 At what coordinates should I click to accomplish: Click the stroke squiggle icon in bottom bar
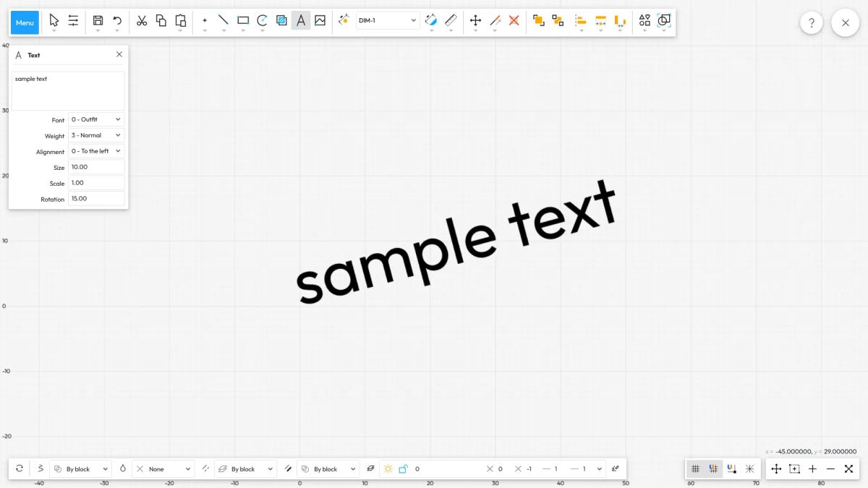41,468
